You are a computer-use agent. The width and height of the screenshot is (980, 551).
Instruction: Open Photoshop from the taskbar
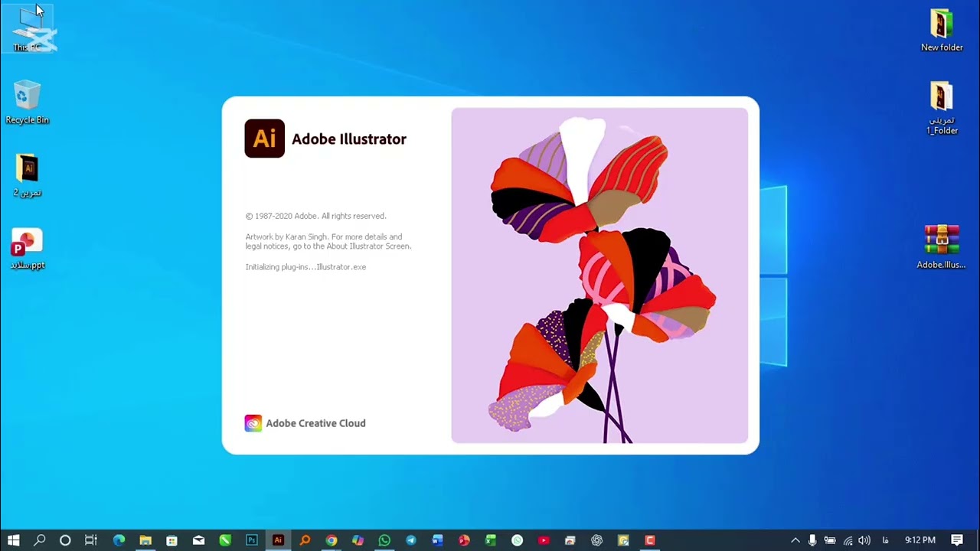coord(251,540)
